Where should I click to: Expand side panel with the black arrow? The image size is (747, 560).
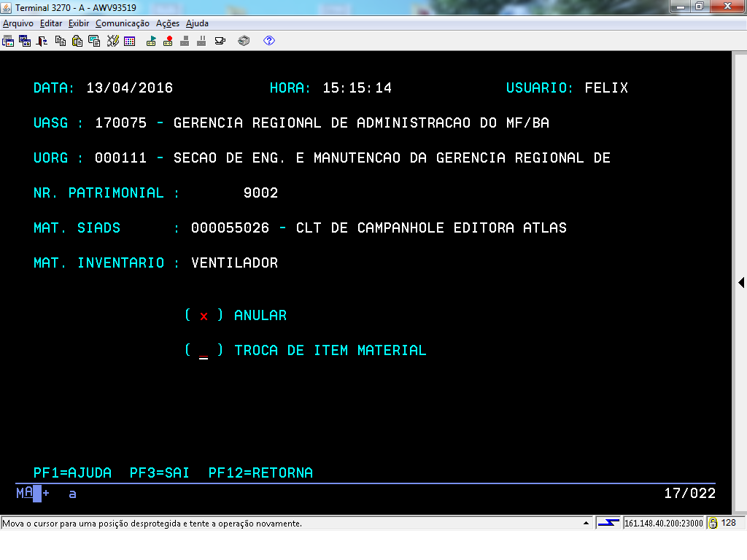tap(741, 282)
